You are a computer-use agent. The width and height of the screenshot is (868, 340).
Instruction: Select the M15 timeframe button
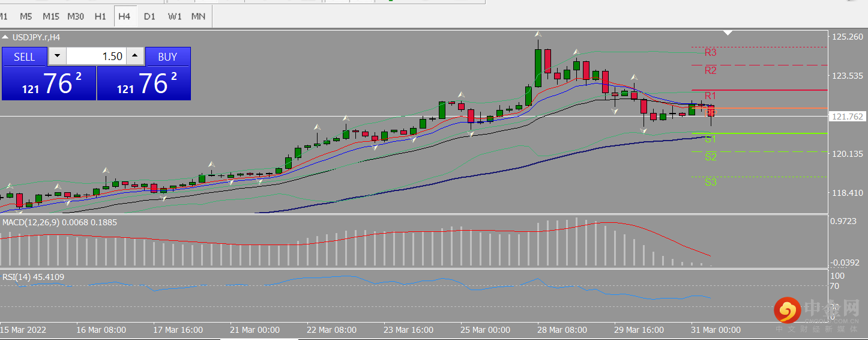tap(51, 16)
